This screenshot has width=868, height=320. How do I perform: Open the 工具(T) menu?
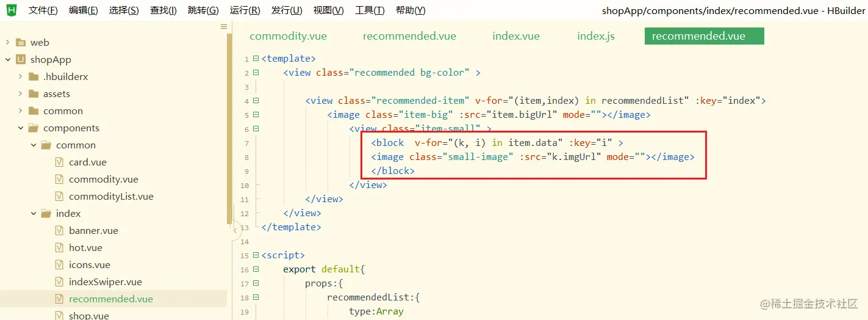(370, 10)
